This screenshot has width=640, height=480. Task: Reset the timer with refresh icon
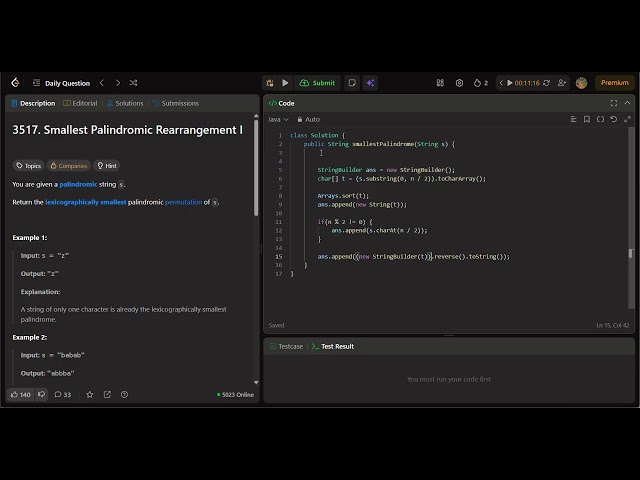point(547,83)
